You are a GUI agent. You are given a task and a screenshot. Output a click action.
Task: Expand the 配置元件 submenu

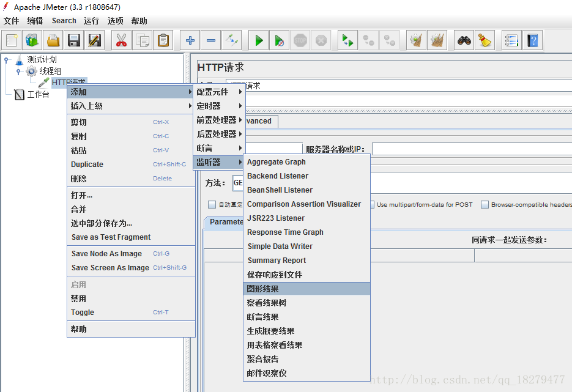[219, 92]
